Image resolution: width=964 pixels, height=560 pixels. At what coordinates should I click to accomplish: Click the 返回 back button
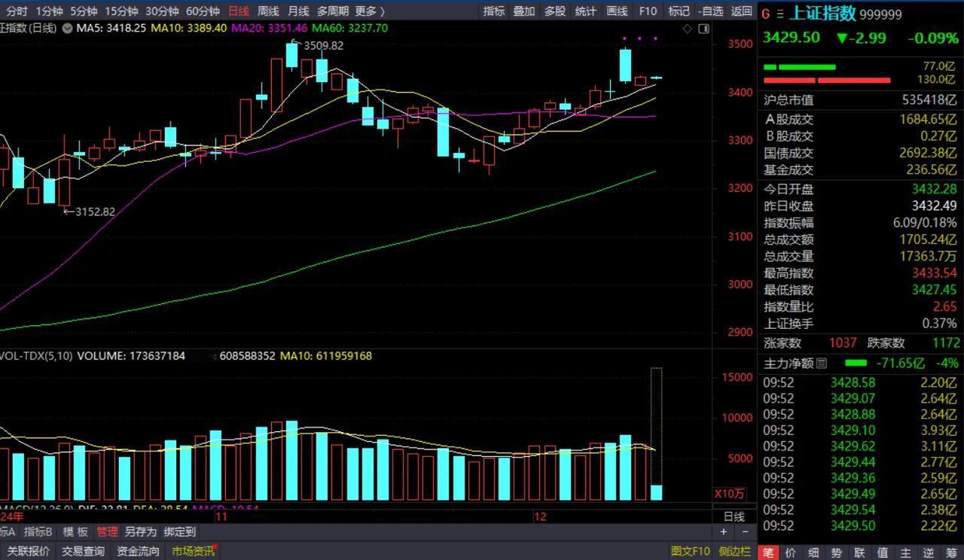pyautogui.click(x=742, y=11)
